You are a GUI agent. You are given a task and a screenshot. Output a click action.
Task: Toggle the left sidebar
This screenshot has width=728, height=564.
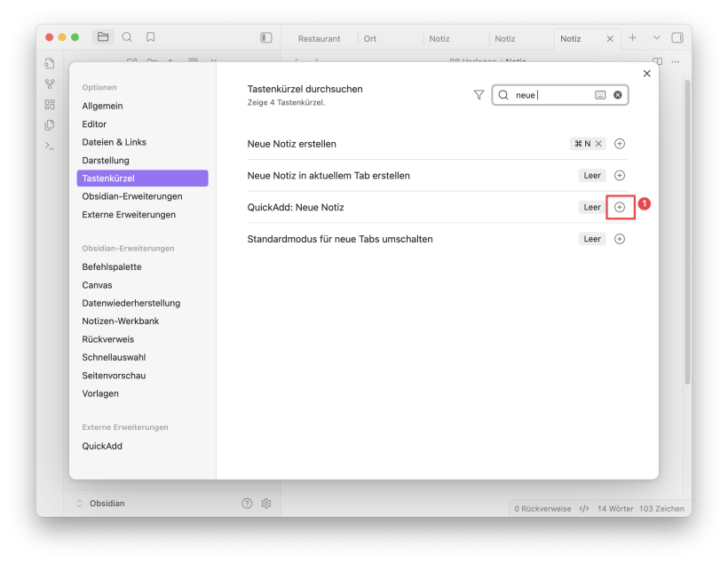pyautogui.click(x=265, y=37)
